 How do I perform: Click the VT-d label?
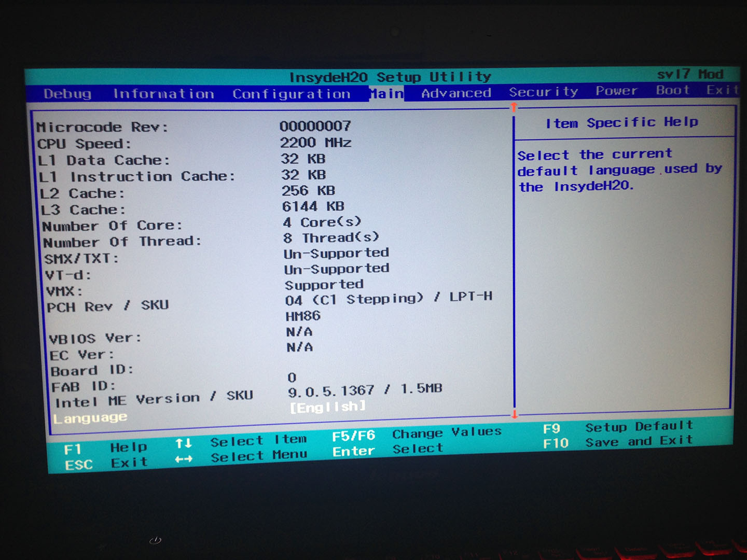point(68,275)
